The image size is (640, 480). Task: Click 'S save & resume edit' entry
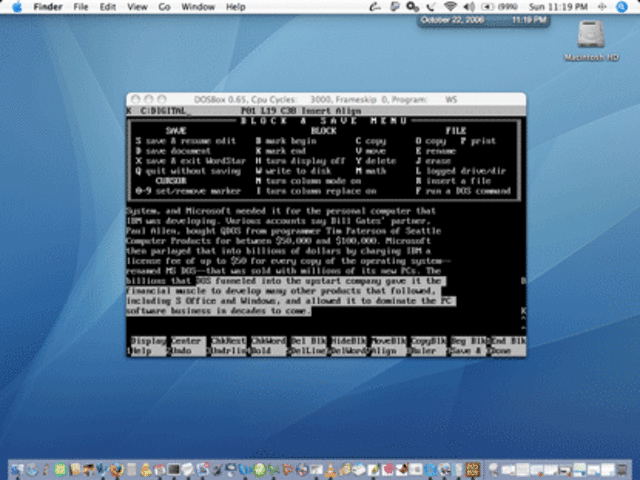186,141
